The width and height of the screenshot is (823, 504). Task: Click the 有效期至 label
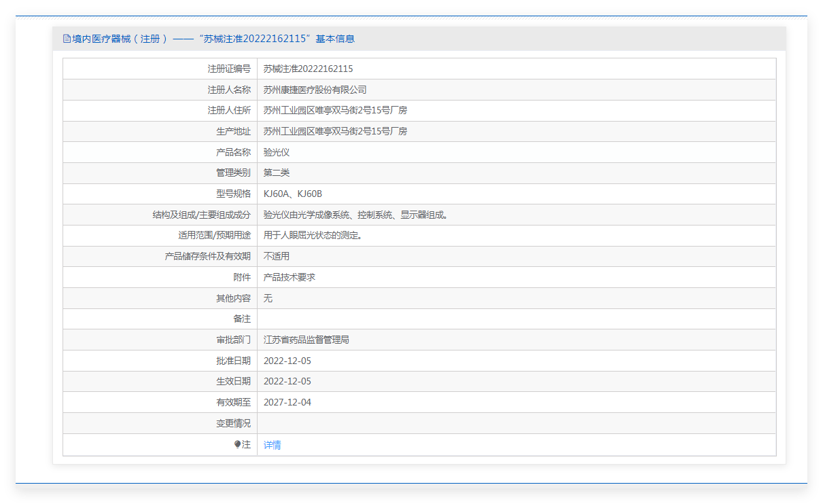tap(233, 402)
